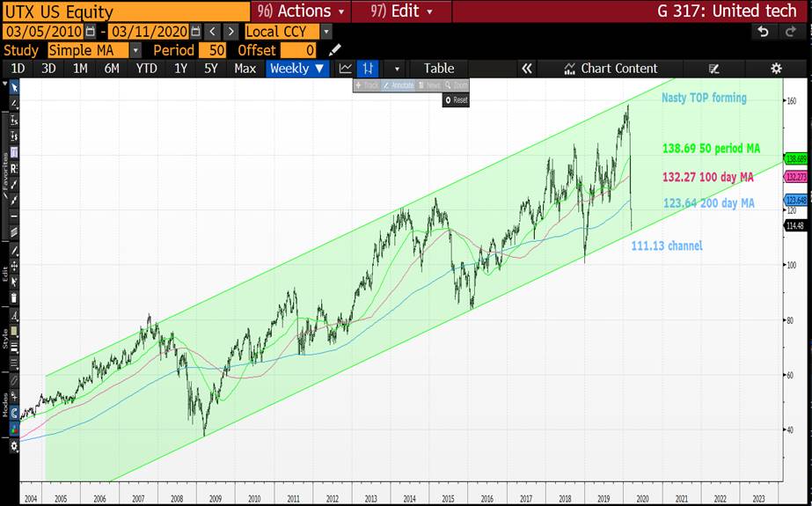Image resolution: width=812 pixels, height=506 pixels.
Task: Click the Table button
Action: (439, 69)
